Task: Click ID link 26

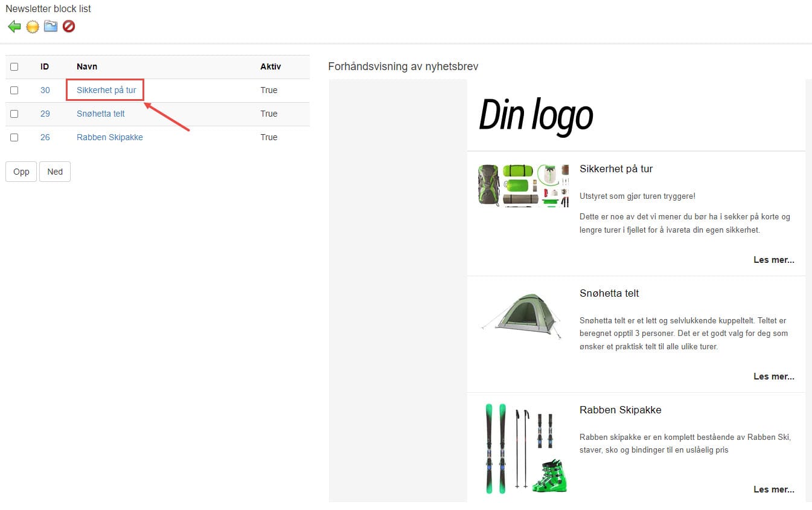Action: click(45, 137)
